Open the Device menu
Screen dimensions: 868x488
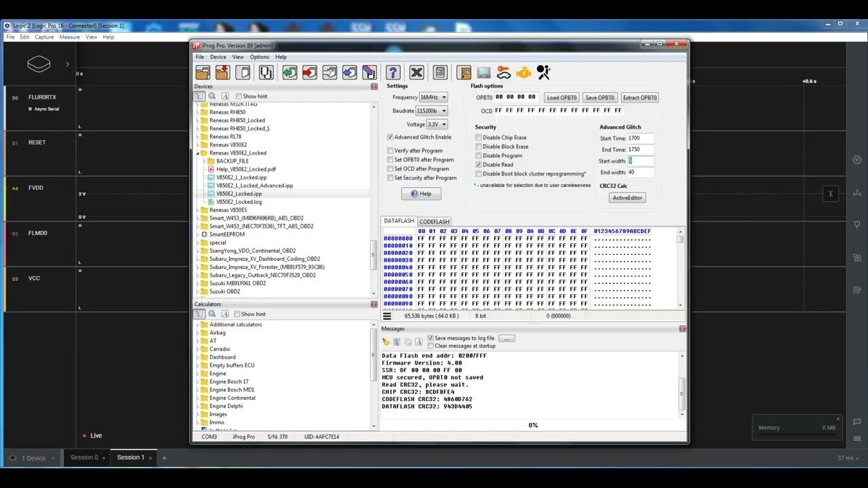point(218,57)
